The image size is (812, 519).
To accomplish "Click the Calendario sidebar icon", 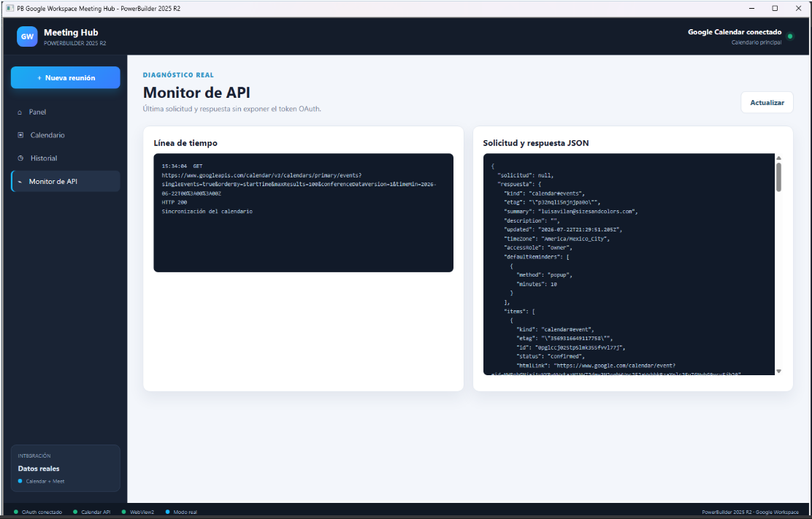I will pos(20,135).
